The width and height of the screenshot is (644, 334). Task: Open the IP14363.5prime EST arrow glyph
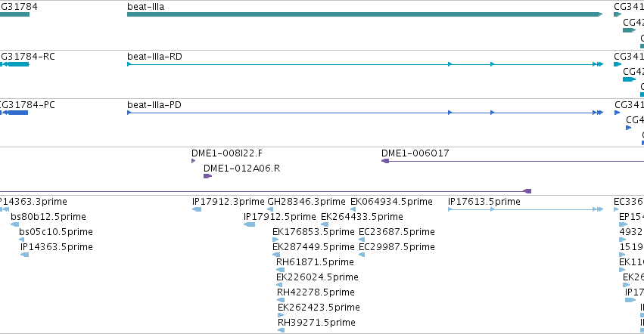25,255
